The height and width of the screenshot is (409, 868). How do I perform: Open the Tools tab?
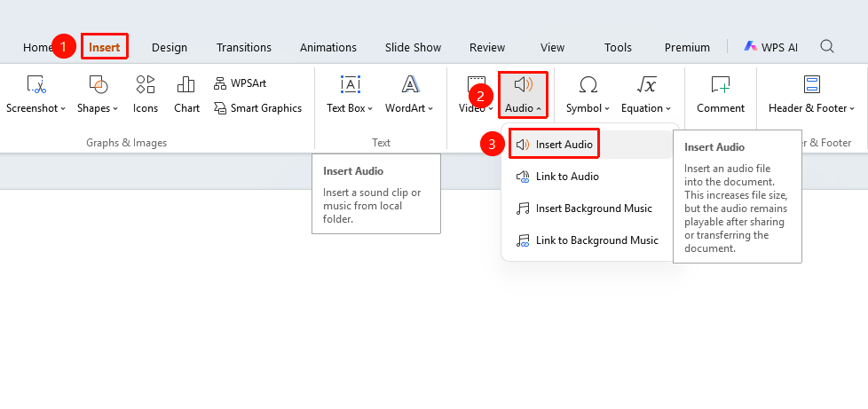coord(618,48)
